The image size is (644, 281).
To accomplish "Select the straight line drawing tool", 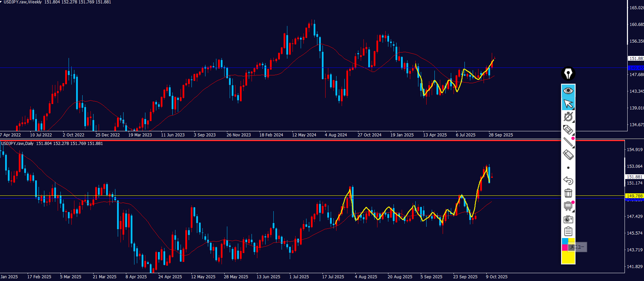I will (568, 142).
